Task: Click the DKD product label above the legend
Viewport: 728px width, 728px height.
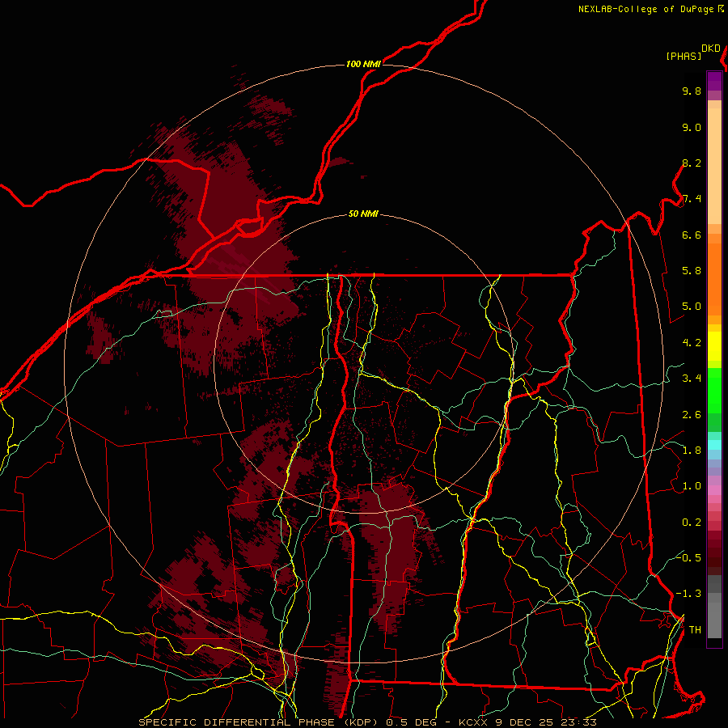Action: (711, 49)
